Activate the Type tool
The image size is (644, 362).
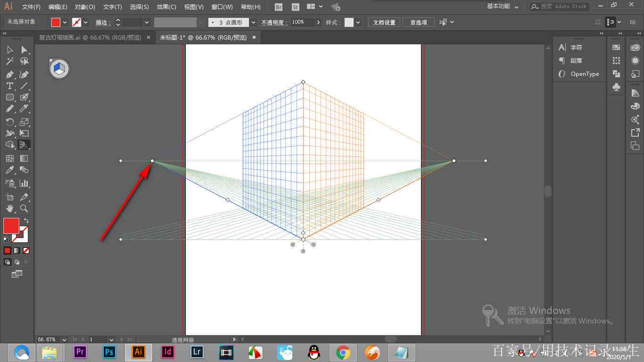point(9,86)
